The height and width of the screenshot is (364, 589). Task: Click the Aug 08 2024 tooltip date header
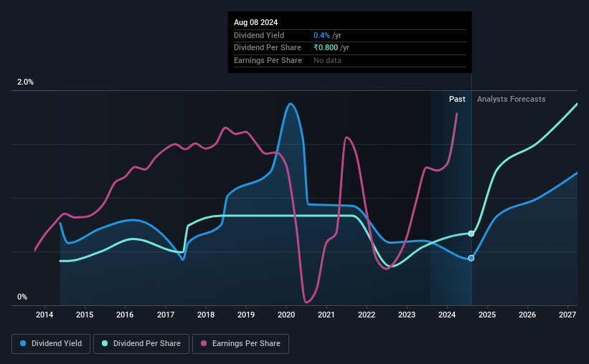256,22
